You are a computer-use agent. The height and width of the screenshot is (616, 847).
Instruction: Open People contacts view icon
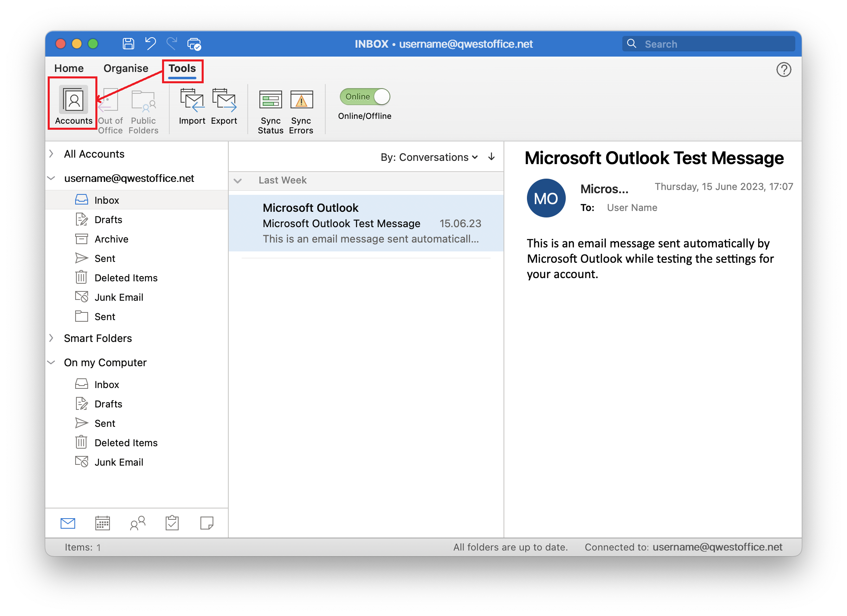137,523
